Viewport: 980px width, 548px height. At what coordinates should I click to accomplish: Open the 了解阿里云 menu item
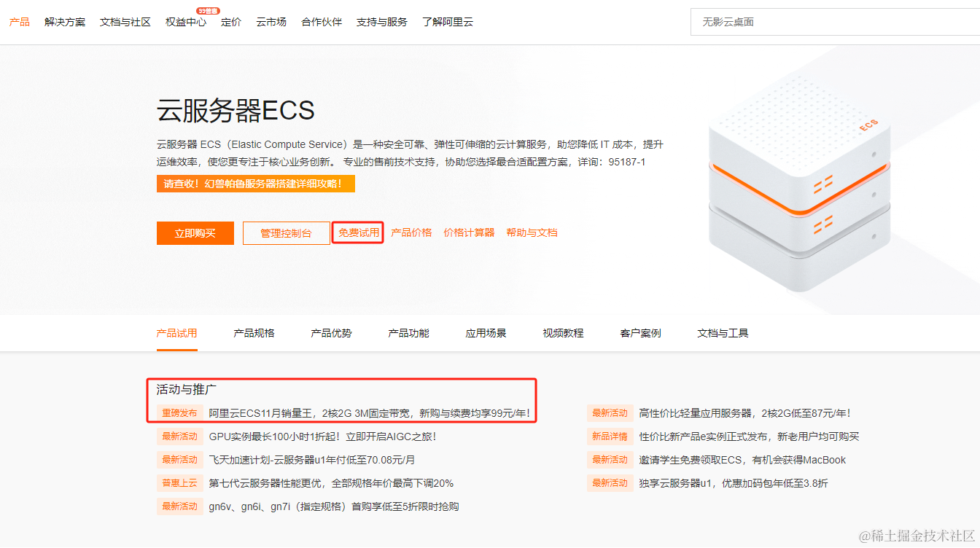(448, 22)
